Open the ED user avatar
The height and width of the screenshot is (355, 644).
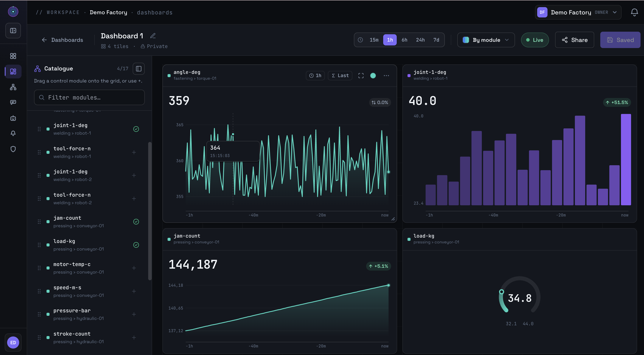(13, 342)
